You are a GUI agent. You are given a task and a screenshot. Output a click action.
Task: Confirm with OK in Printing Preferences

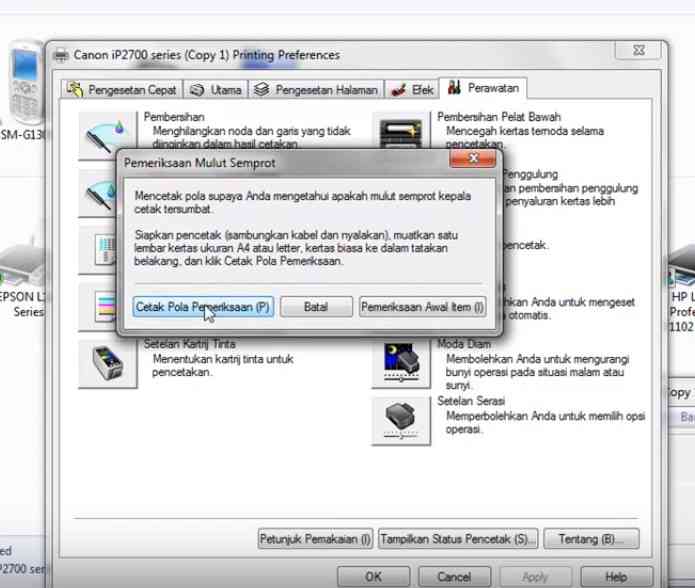coord(373,576)
